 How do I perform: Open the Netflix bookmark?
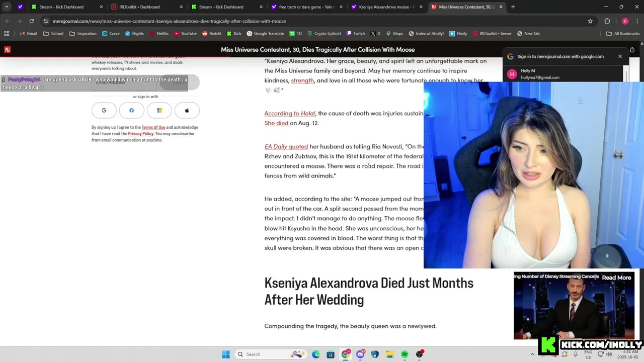point(159,34)
